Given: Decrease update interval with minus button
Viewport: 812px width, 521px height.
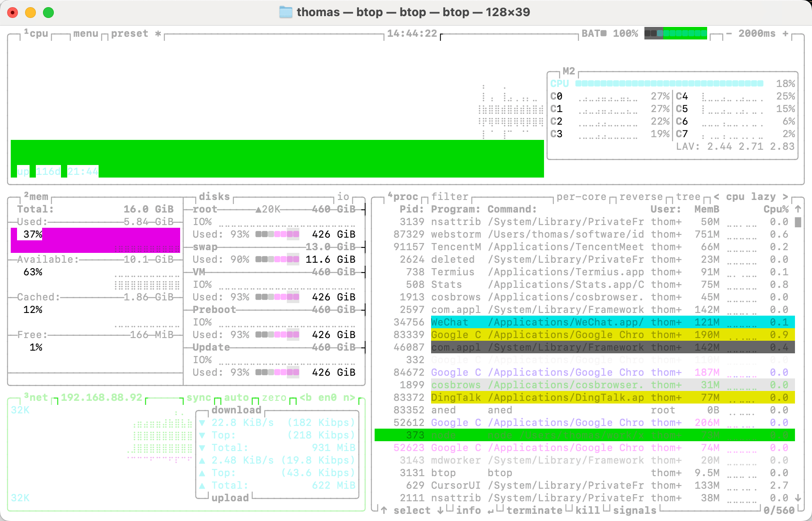Looking at the screenshot, I should (729, 34).
